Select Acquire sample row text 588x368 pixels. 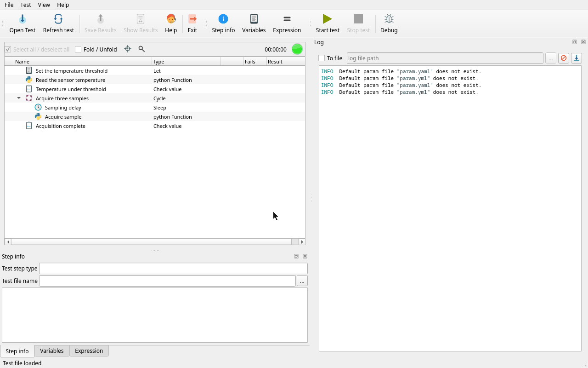tap(63, 116)
